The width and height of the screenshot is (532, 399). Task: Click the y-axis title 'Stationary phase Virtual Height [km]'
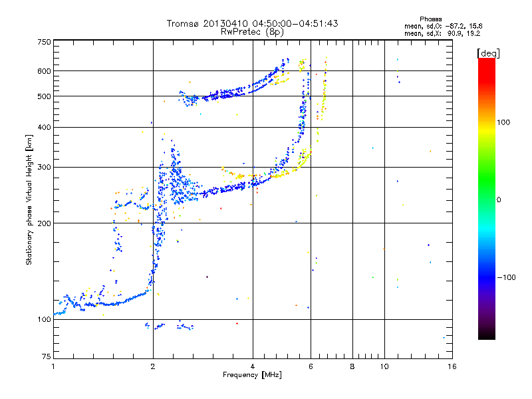point(29,200)
